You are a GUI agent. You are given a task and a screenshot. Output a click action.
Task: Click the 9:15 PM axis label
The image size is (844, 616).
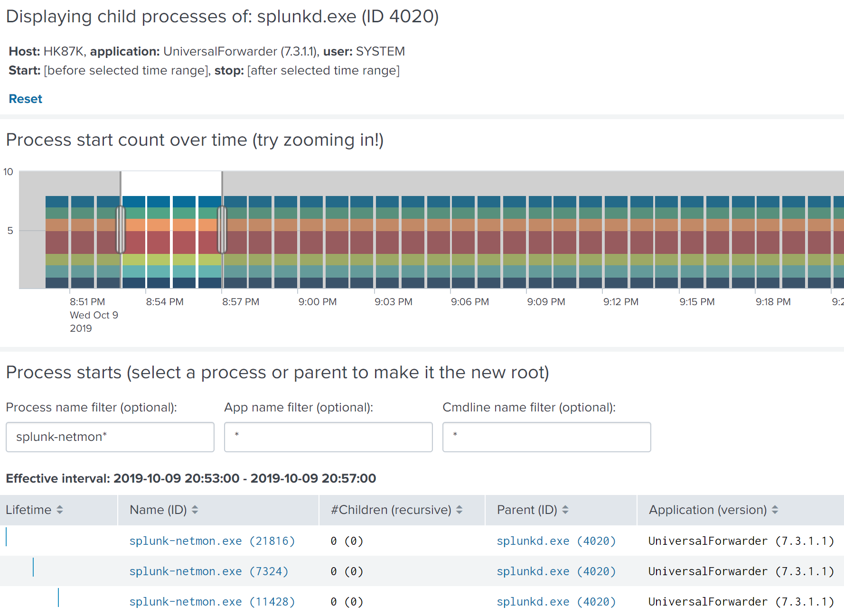point(697,302)
